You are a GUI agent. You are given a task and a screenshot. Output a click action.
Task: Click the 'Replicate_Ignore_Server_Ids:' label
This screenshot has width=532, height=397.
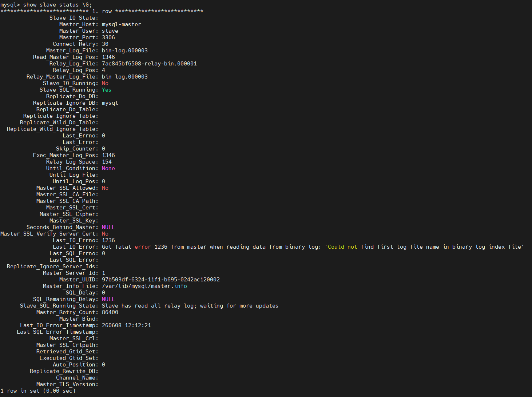tap(52, 266)
